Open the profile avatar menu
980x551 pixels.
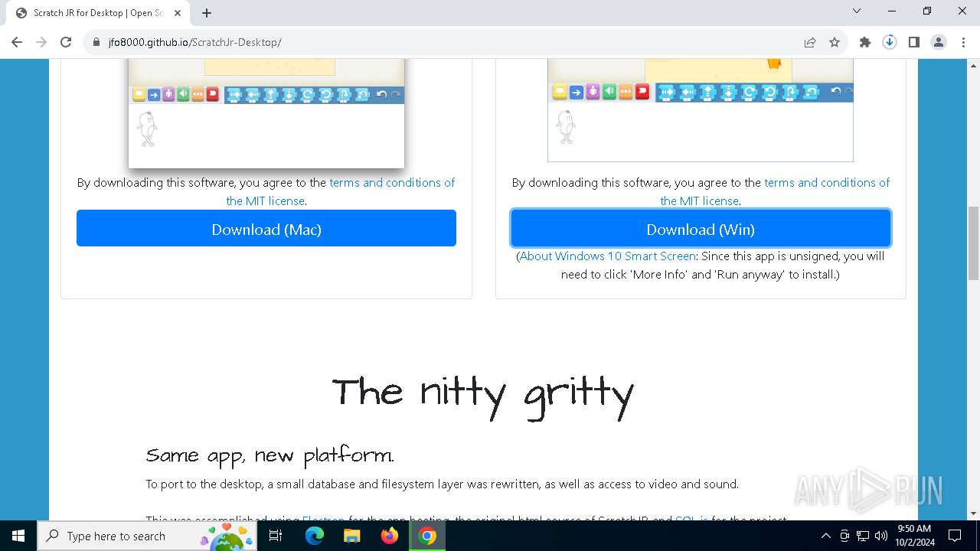click(x=939, y=43)
